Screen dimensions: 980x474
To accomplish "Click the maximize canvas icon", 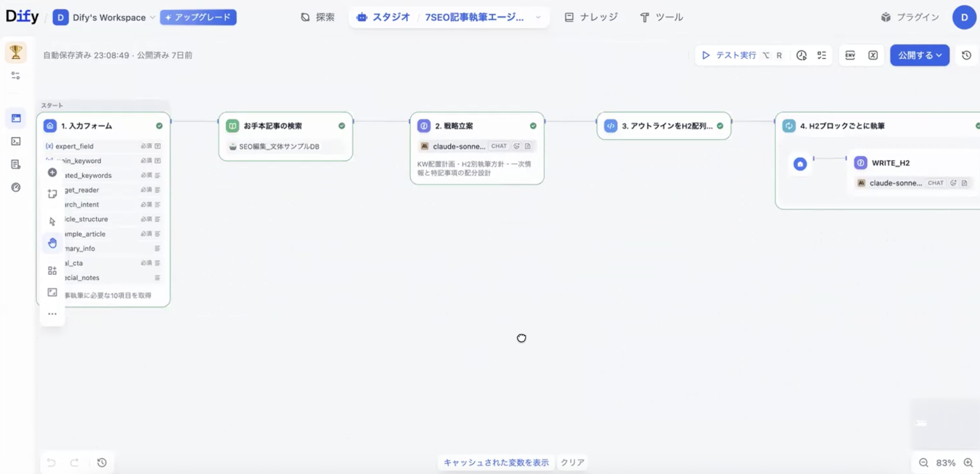I will point(52,292).
